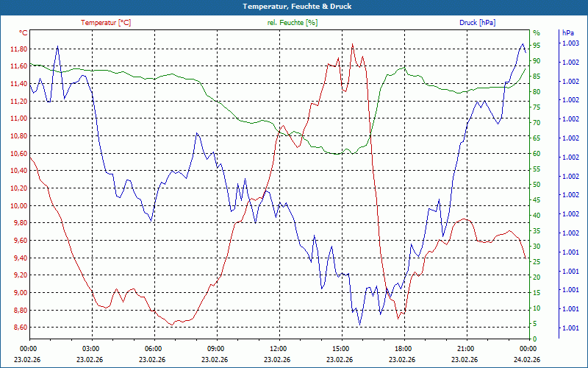Click the blue 'hPa' axis unit label

(x=567, y=33)
